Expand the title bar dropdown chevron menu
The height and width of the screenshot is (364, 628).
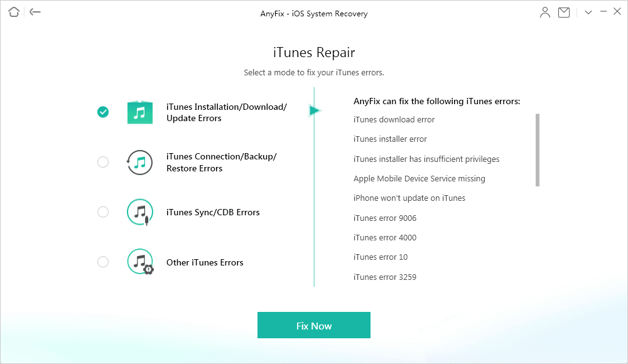(588, 12)
